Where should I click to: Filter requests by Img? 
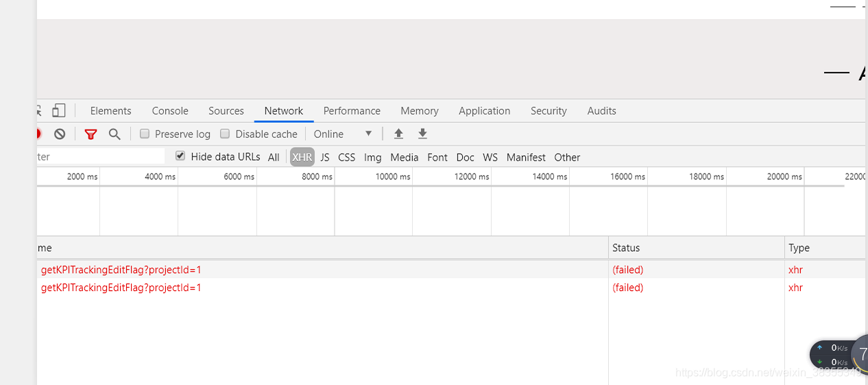(x=373, y=157)
